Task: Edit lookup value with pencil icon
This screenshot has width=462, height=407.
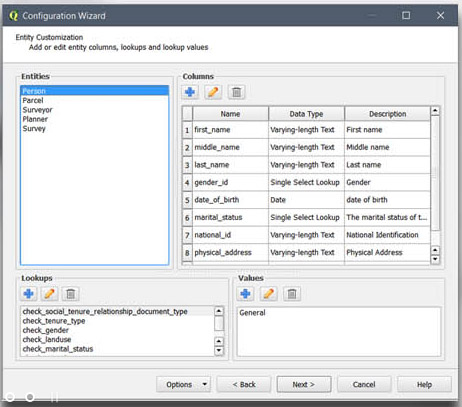Action: (269, 294)
